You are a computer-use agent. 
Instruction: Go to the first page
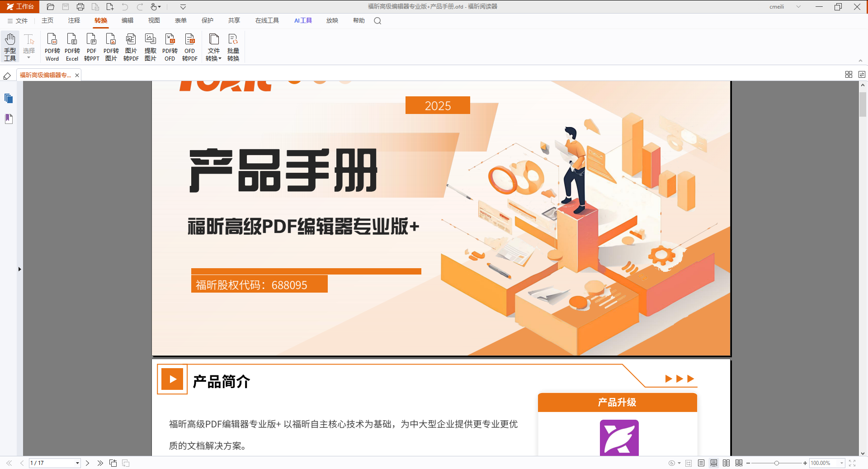pyautogui.click(x=9, y=463)
